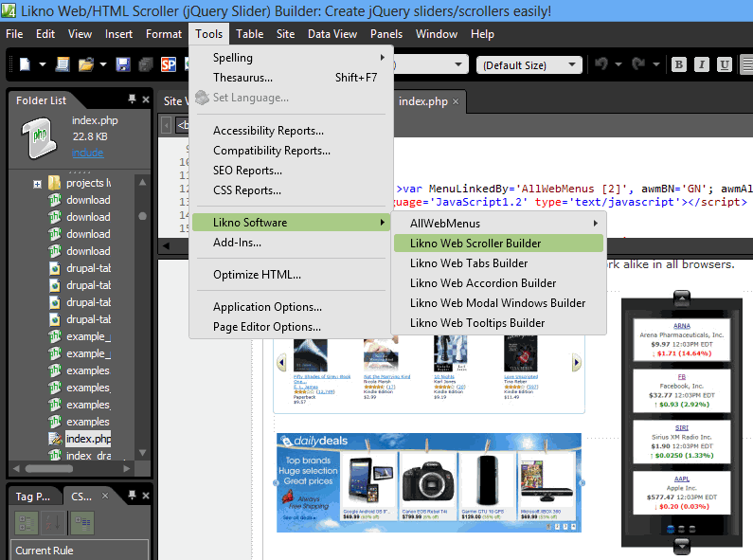Click the categorized view icon in CSS panel
Screen dimensions: 753x560
click(26, 523)
